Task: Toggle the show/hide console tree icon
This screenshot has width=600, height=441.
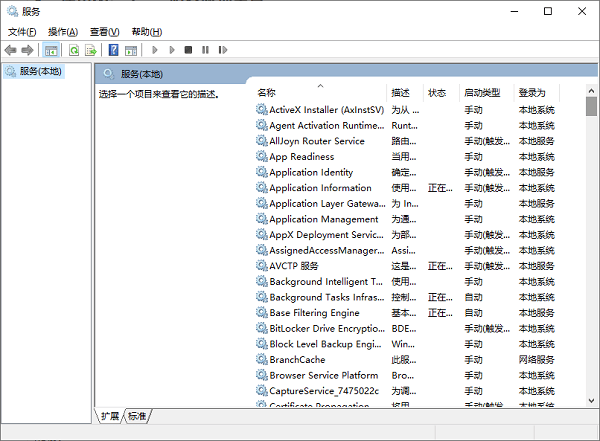Action: point(51,50)
